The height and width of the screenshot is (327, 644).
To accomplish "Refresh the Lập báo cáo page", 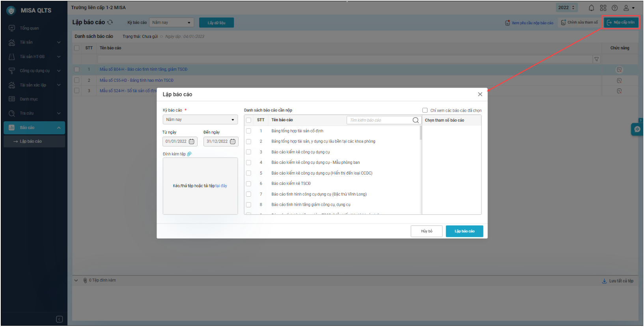I will tap(110, 22).
